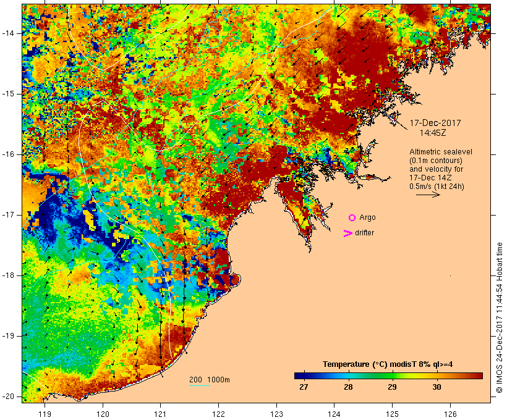Click longitude axis label 126

[450, 414]
